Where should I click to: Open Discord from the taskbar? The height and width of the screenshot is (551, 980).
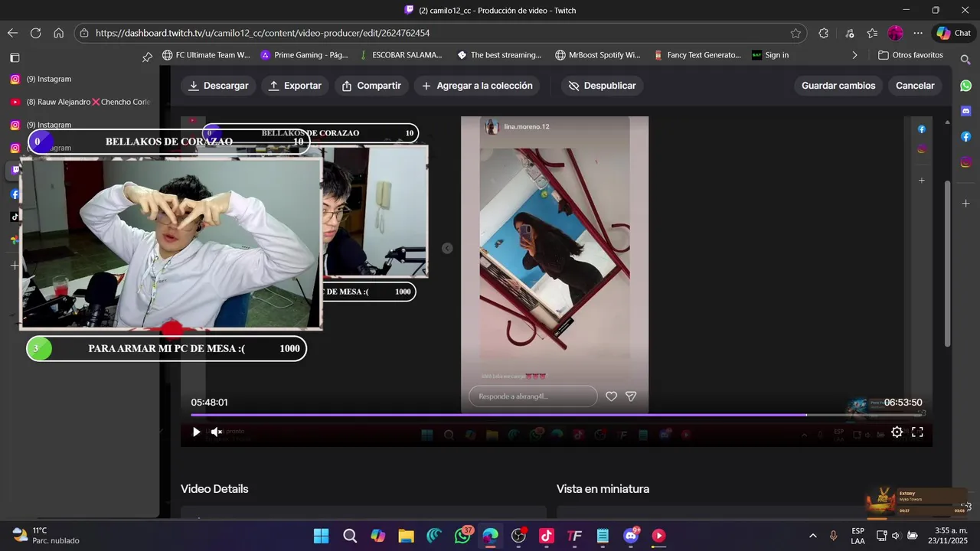(x=632, y=536)
